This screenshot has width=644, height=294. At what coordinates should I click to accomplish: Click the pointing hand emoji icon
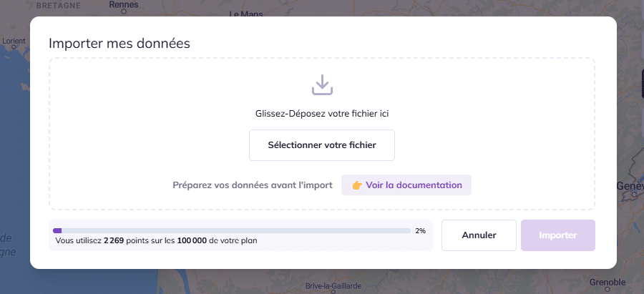tap(357, 185)
